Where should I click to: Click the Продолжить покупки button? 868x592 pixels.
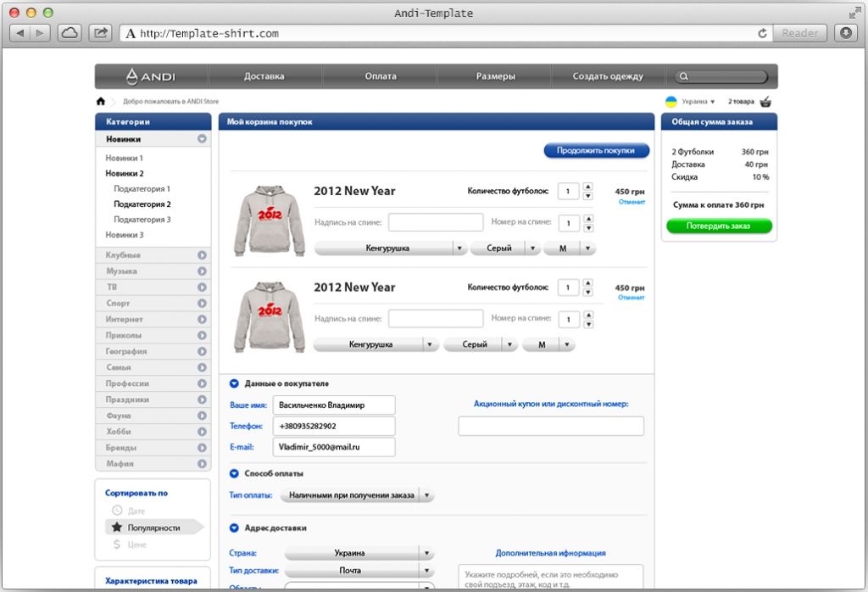pos(596,151)
